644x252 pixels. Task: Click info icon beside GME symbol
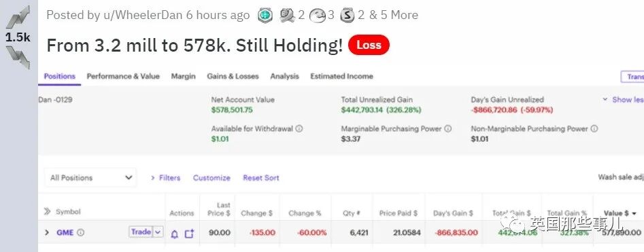coord(80,233)
